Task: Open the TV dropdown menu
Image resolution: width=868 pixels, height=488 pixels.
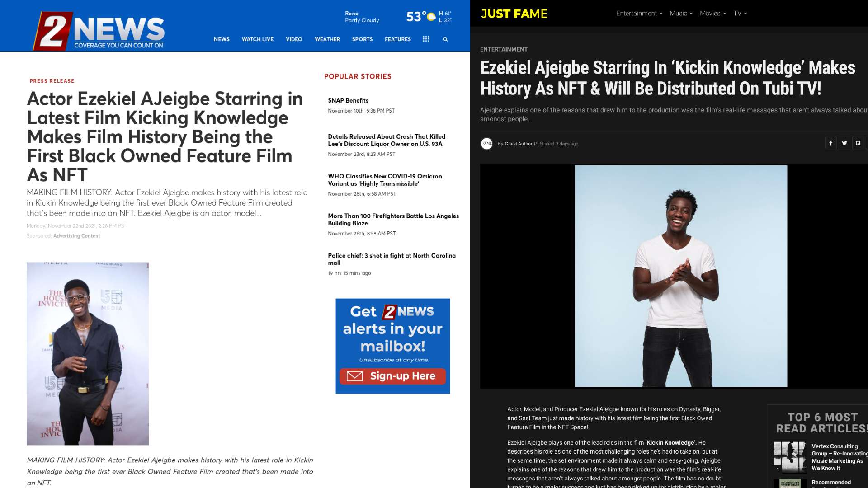Action: coord(739,13)
